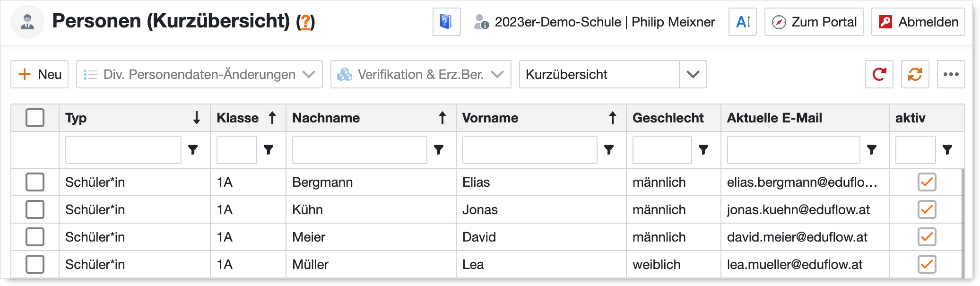The width and height of the screenshot is (980, 286).
Task: Click the red reload icon
Action: [x=879, y=74]
